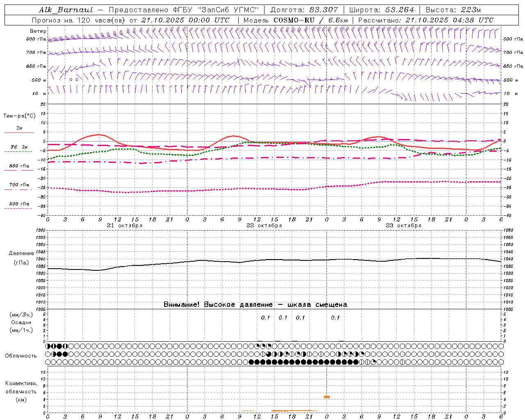The width and height of the screenshot is (525, 420).
Task: Click the "500 гПа" temperature legend label
Action: point(19,204)
